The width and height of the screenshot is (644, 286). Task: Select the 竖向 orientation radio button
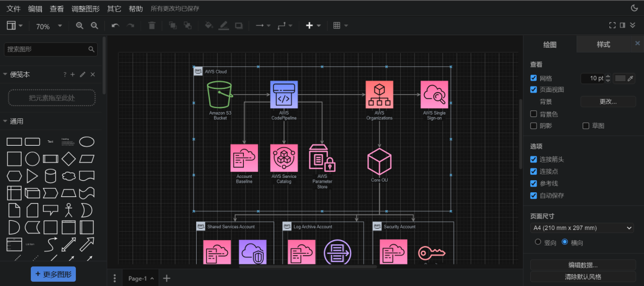(x=538, y=242)
